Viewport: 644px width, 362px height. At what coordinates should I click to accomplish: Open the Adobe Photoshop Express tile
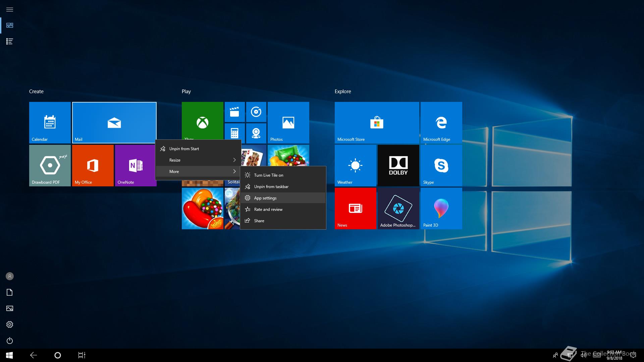click(x=398, y=208)
